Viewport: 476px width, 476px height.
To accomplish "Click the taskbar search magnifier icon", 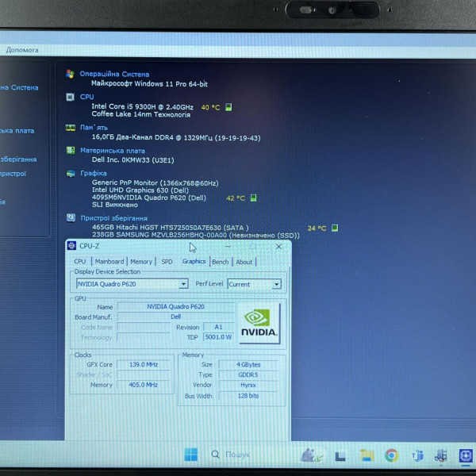I will click(x=215, y=454).
